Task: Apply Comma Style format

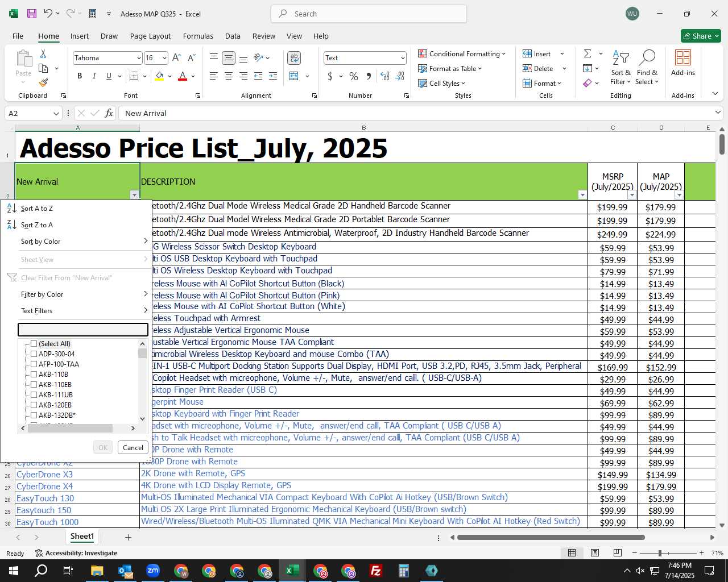Action: point(369,76)
